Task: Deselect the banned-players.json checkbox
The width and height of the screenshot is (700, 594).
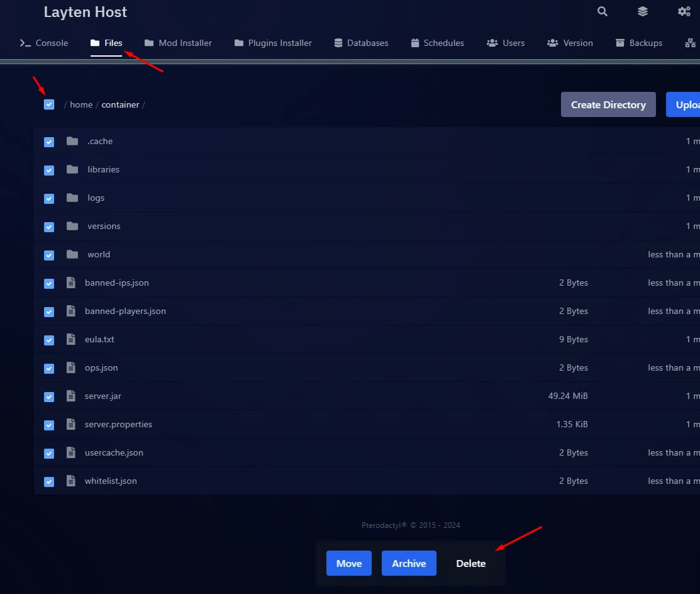Action: [x=49, y=311]
